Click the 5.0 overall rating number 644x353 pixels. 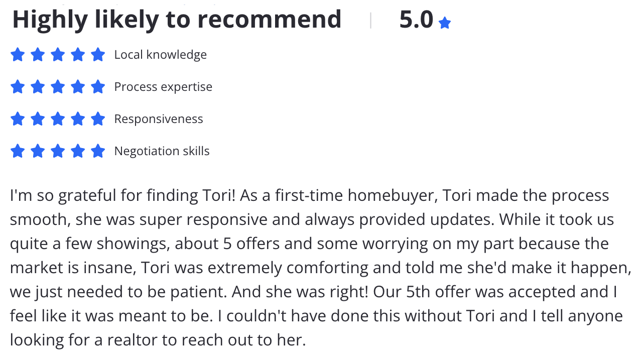pyautogui.click(x=416, y=20)
